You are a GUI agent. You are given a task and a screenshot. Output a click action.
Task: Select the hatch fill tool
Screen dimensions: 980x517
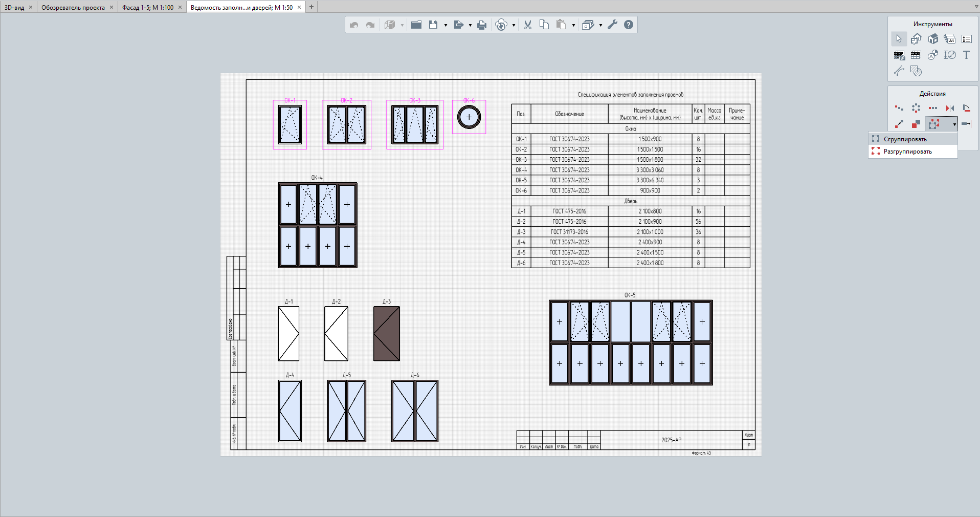(916, 71)
